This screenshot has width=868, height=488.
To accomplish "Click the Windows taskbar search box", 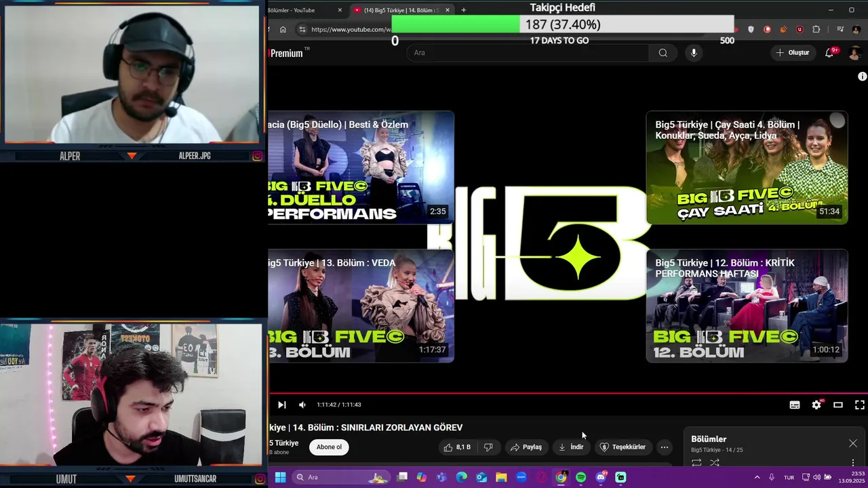I will (x=341, y=477).
